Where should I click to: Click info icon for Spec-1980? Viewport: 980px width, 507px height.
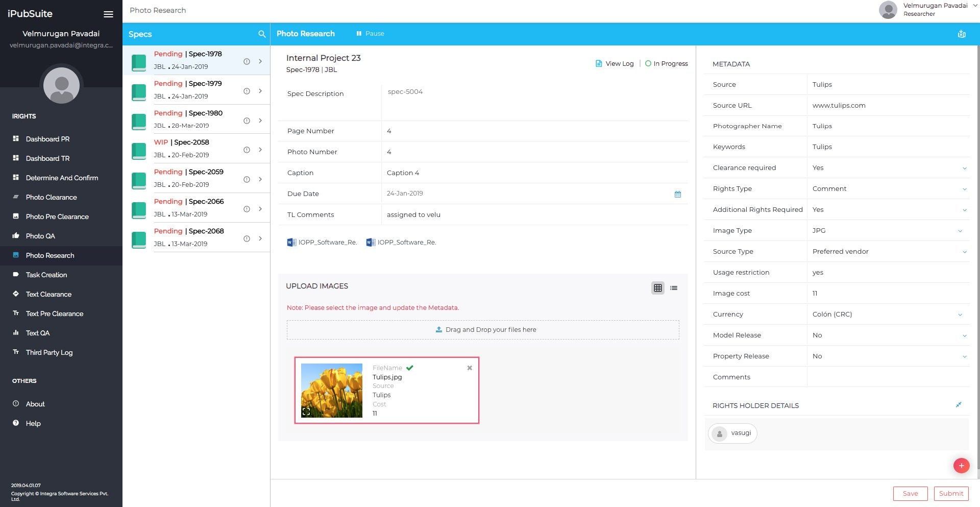[x=247, y=120]
